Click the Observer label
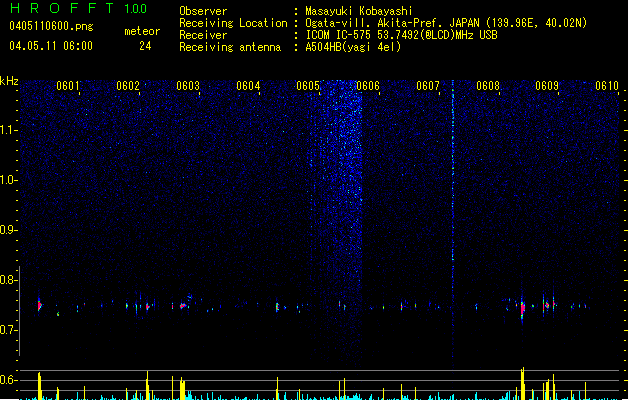Screen dimensions: 629x400 pos(203,11)
